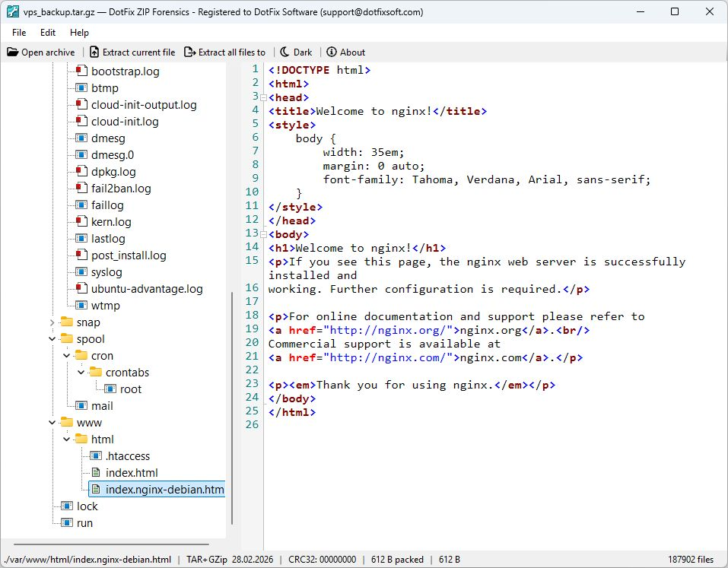Click the spool folder icon

tap(67, 338)
